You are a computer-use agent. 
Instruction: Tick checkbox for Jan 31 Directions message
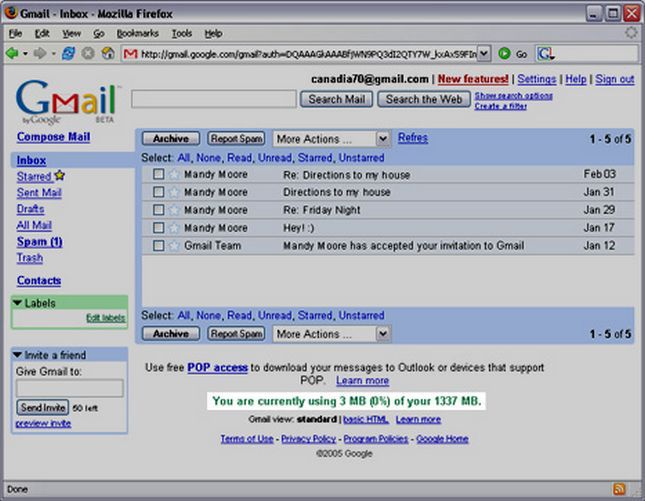point(158,192)
